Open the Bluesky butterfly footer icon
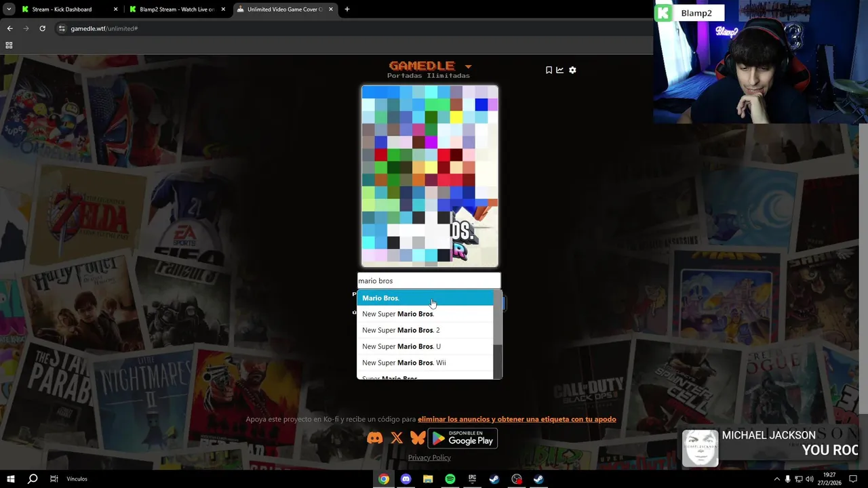 (418, 439)
